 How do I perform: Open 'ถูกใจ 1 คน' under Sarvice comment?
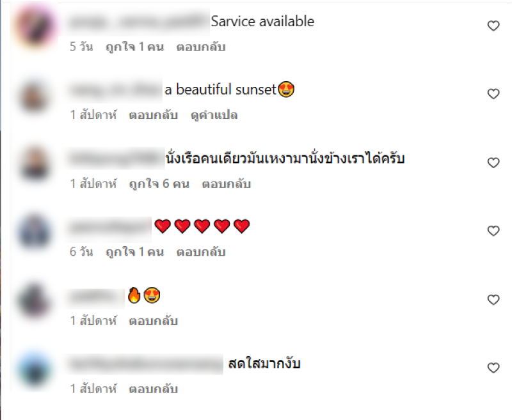coord(134,47)
